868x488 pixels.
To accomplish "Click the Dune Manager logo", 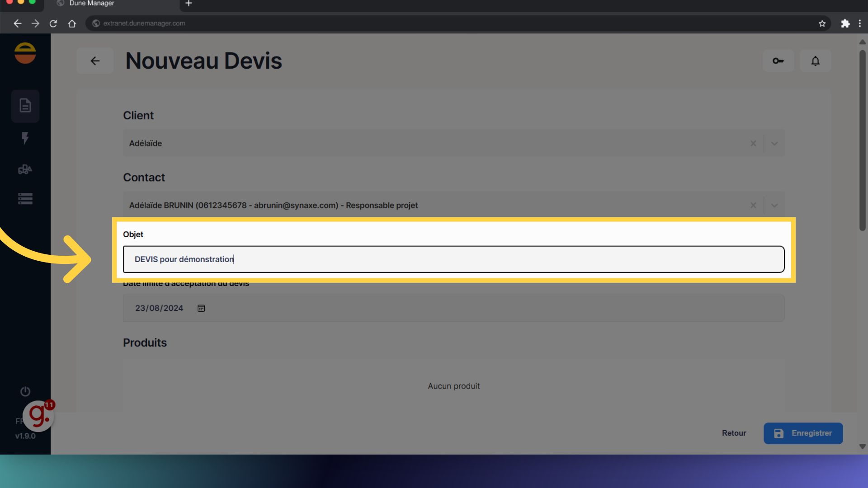I will pyautogui.click(x=25, y=53).
